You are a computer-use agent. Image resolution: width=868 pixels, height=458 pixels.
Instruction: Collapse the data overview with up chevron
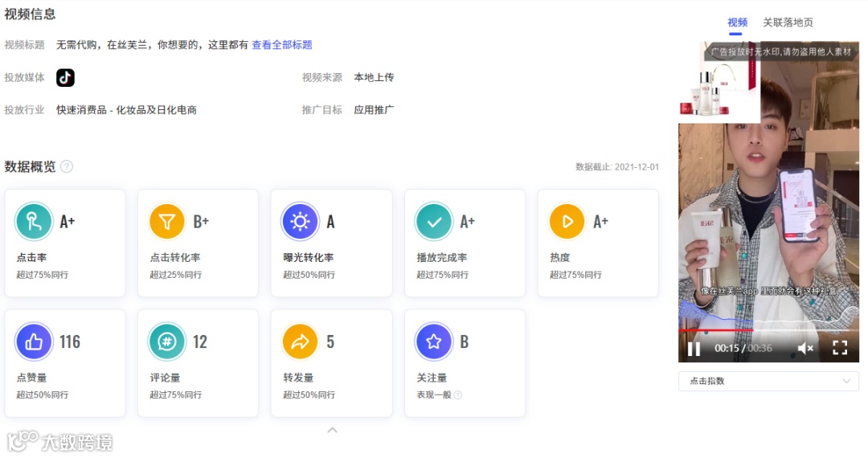[332, 431]
